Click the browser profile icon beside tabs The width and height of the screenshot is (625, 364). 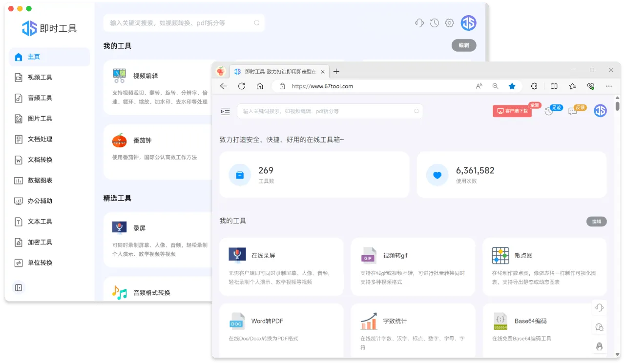tap(221, 71)
